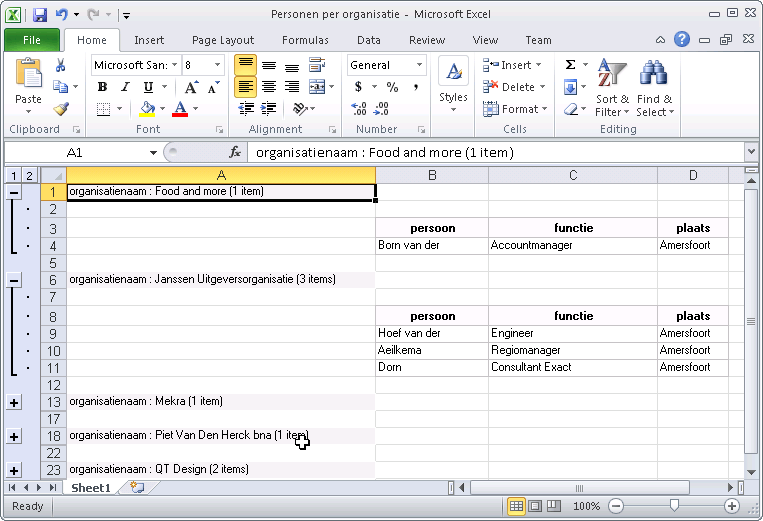Click the Accounting dollar format icon
Viewport: 763px width, 521px height.
[x=359, y=87]
